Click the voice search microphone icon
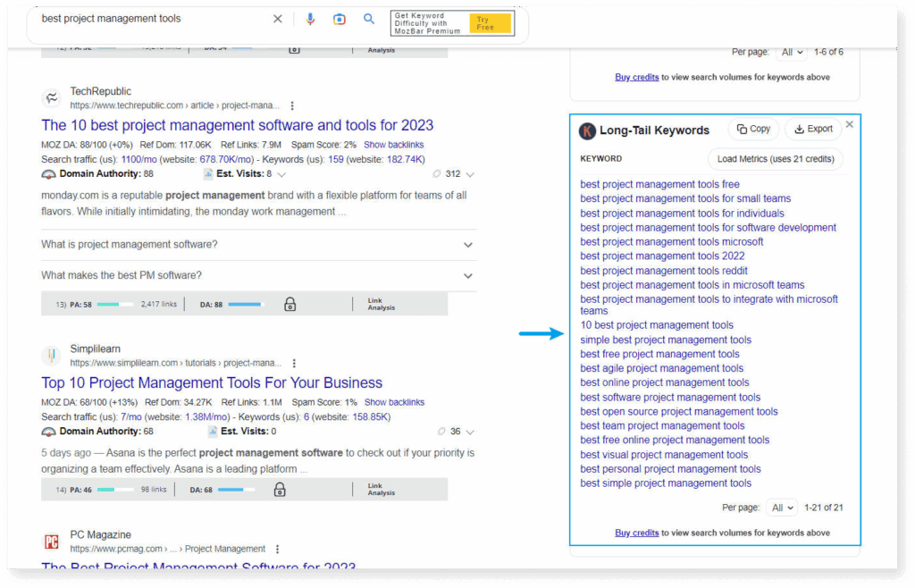Screen dimensions: 915x588 309,18
